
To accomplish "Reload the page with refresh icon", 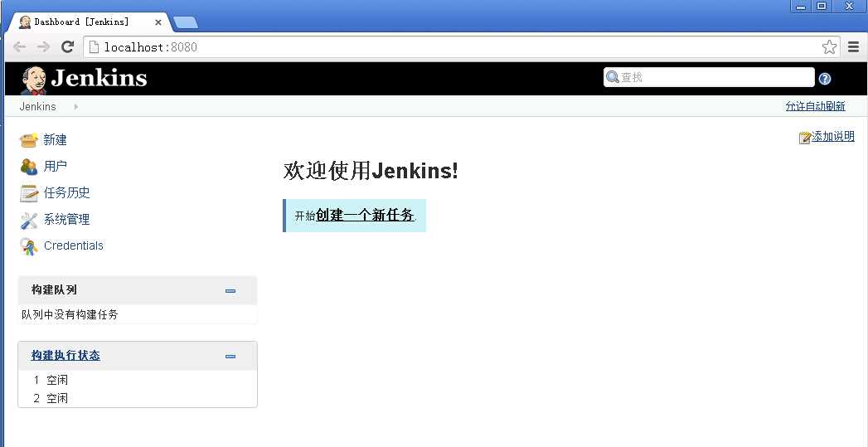I will (67, 46).
